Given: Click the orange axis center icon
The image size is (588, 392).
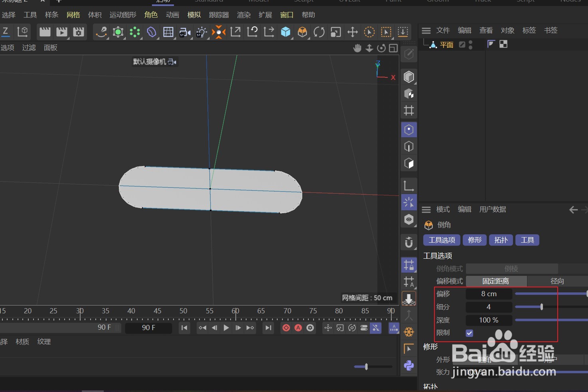Looking at the screenshot, I should click(219, 32).
